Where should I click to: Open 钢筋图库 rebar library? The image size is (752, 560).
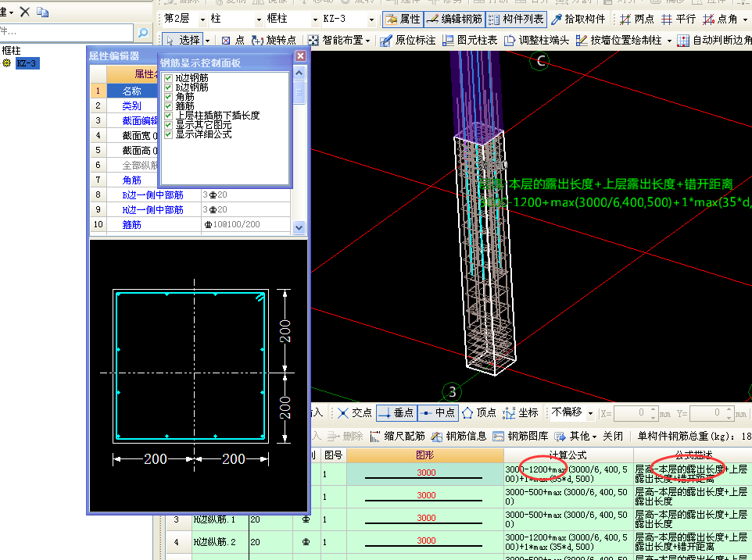pyautogui.click(x=521, y=437)
